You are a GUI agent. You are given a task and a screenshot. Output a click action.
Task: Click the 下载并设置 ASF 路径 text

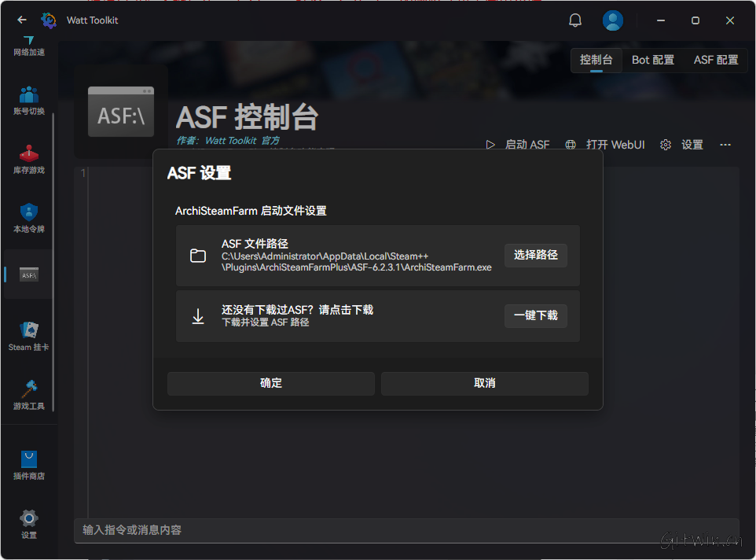tap(265, 322)
